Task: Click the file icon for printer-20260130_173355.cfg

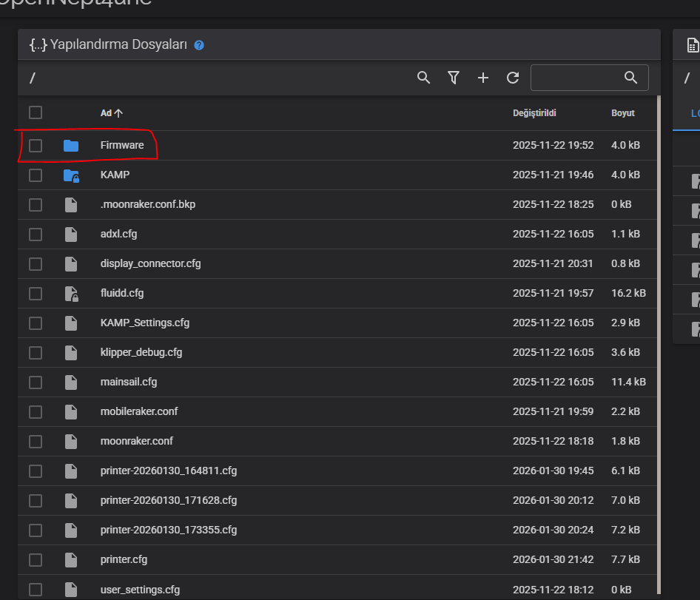Action: pos(71,530)
